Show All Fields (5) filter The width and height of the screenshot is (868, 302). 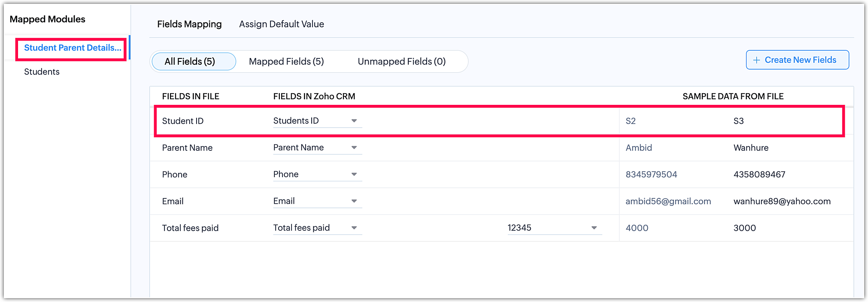tap(190, 61)
